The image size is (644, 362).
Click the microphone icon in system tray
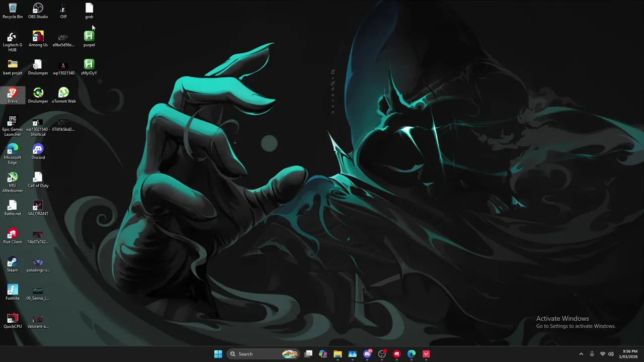[x=592, y=354]
